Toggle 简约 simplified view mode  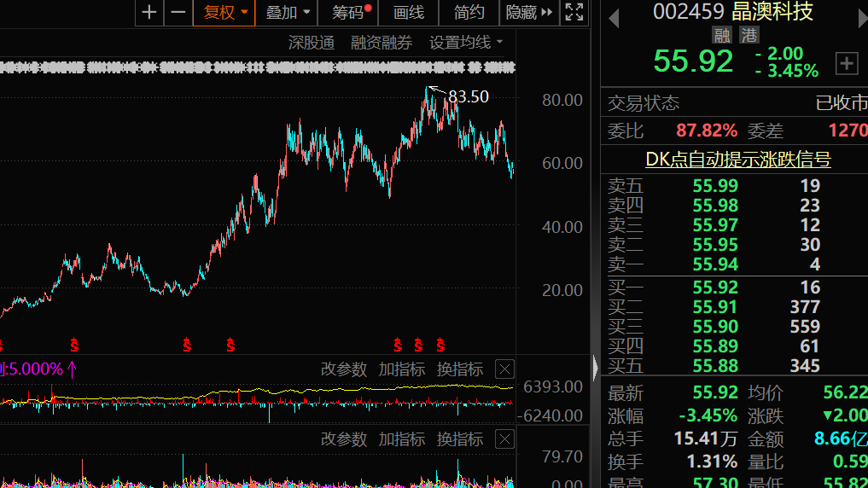pyautogui.click(x=469, y=13)
